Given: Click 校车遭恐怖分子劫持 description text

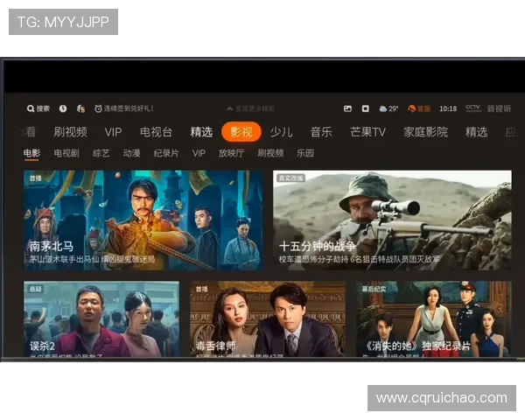Looking at the screenshot, I should coord(360,259).
